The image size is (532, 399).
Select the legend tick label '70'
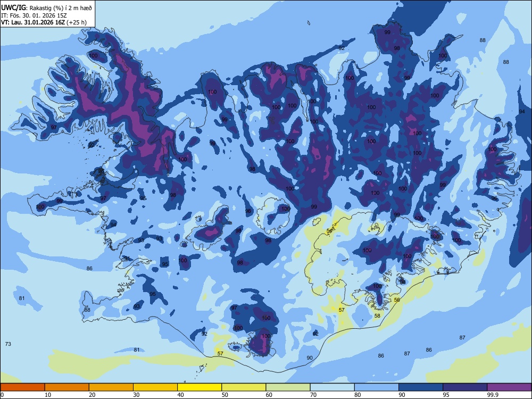click(313, 395)
